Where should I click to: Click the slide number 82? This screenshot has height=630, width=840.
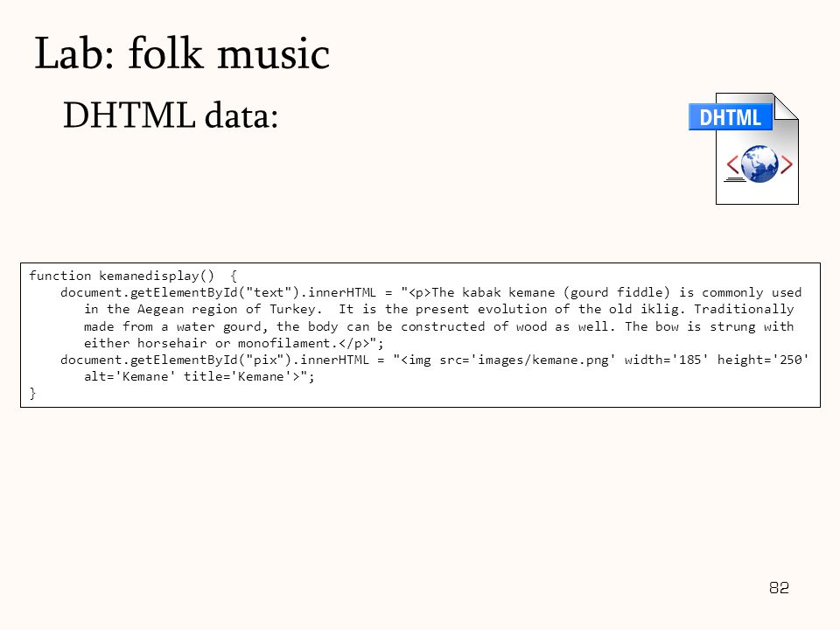(x=779, y=588)
